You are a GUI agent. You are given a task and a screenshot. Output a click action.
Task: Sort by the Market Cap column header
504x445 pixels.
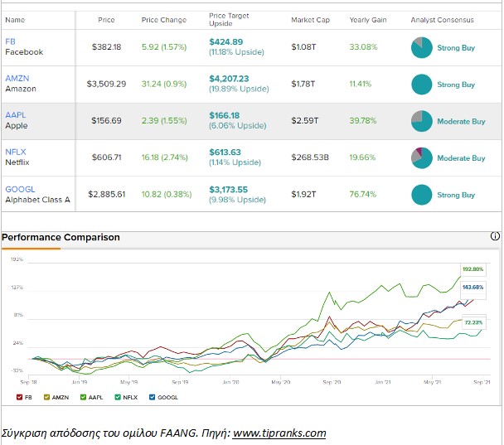click(x=311, y=20)
